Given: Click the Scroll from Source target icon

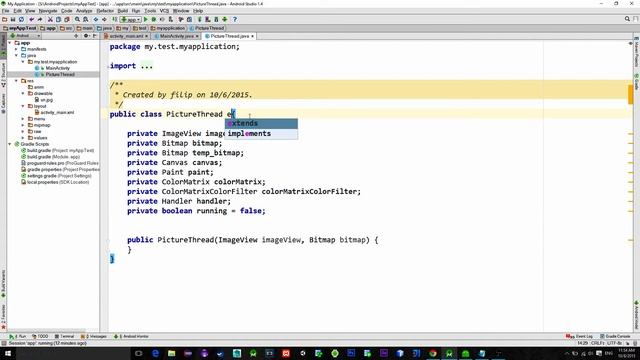Looking at the screenshot, I should [76, 36].
